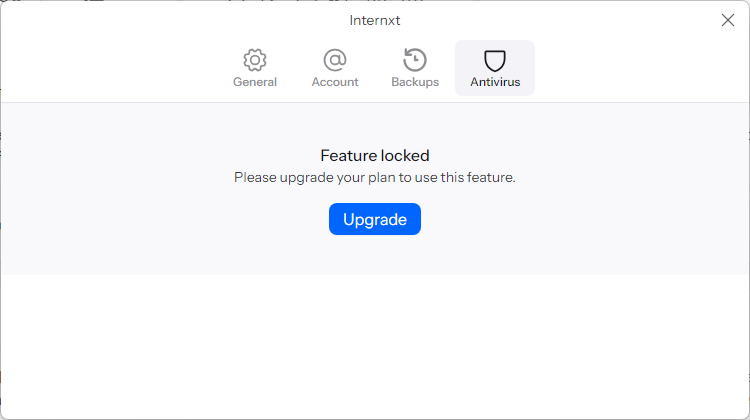This screenshot has height=420, width=750.
Task: Select the Backups tab label
Action: [x=415, y=82]
